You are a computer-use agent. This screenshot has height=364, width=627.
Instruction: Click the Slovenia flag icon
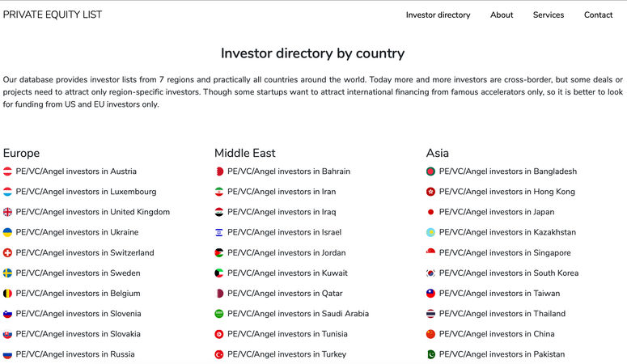pyautogui.click(x=7, y=314)
